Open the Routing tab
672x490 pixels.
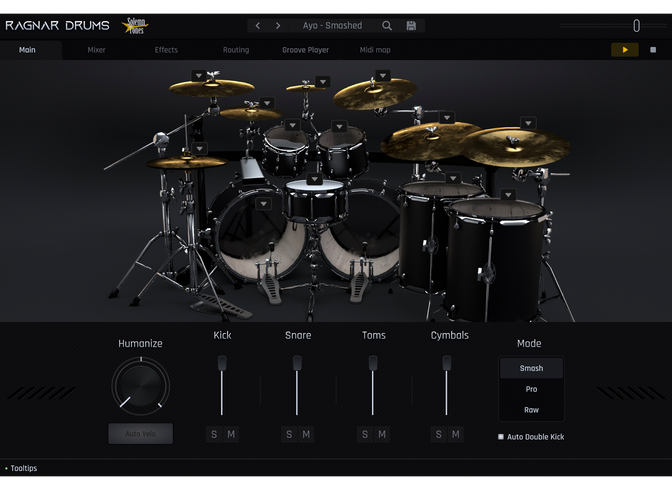236,50
